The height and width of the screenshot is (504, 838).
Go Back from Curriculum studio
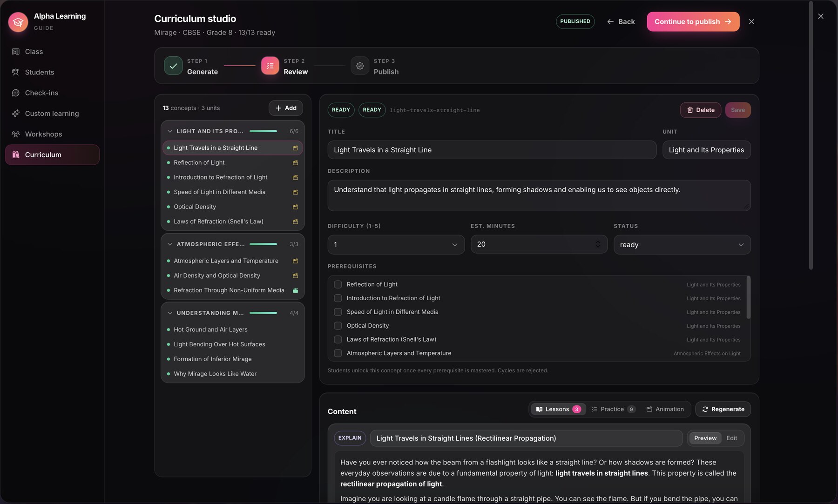click(x=621, y=22)
